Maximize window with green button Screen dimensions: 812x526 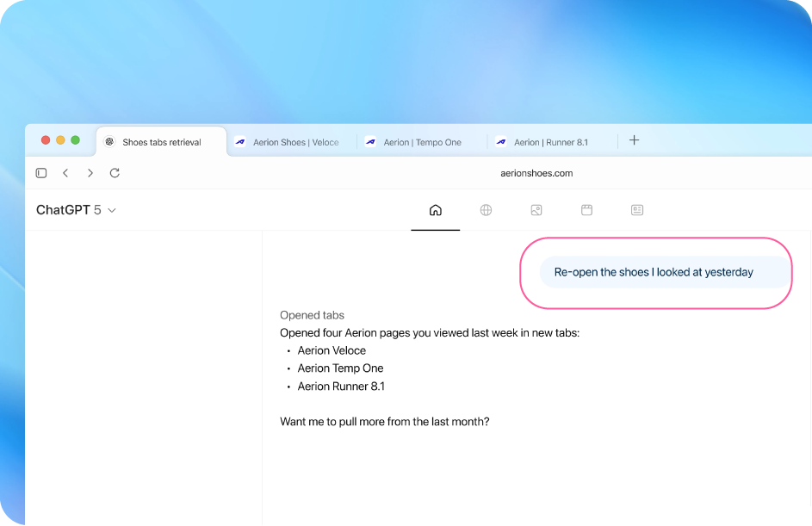tap(75, 140)
